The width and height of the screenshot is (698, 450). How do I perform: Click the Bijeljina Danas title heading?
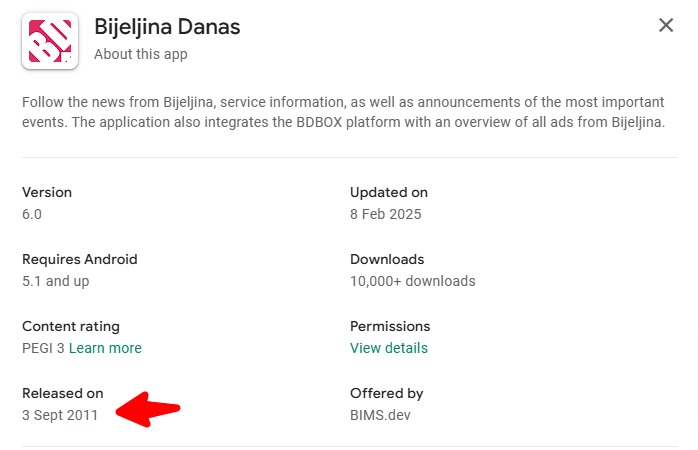pos(167,27)
